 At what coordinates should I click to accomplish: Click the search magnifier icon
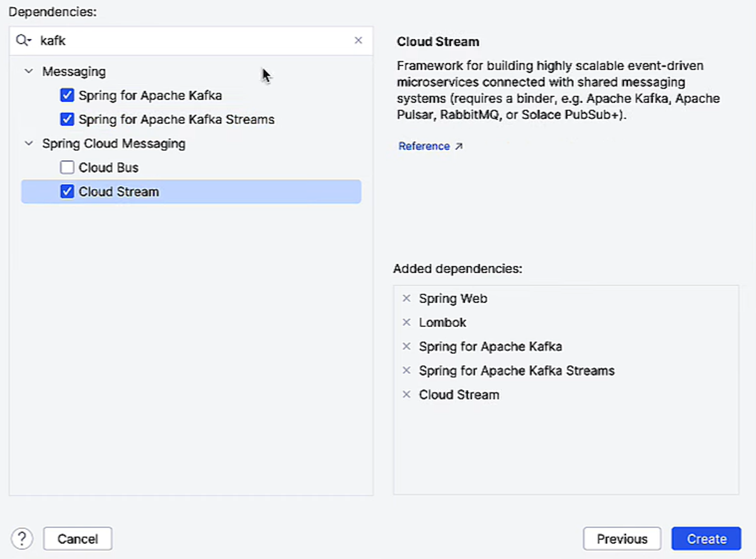23,40
